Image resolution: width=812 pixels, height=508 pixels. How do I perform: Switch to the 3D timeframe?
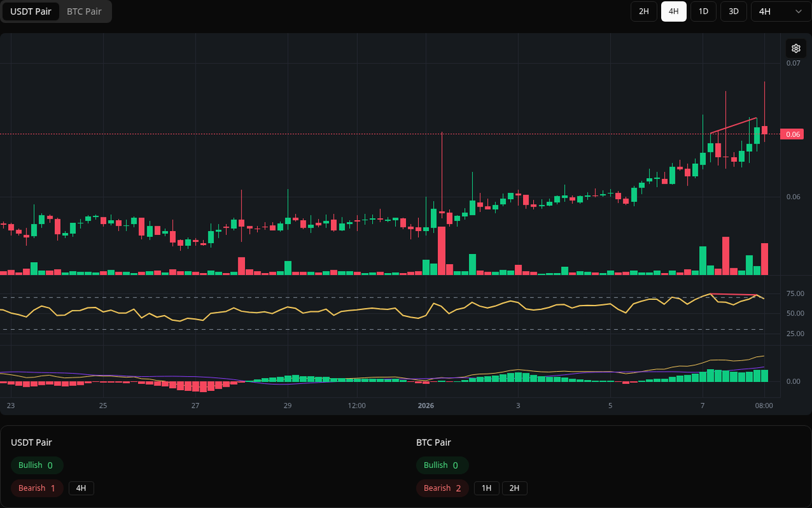point(733,11)
